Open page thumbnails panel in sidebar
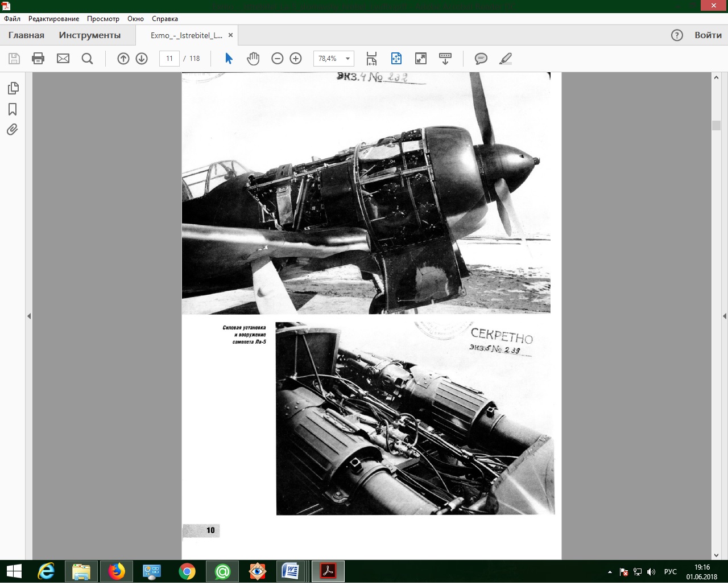Viewport: 728px width, 585px height. click(13, 88)
